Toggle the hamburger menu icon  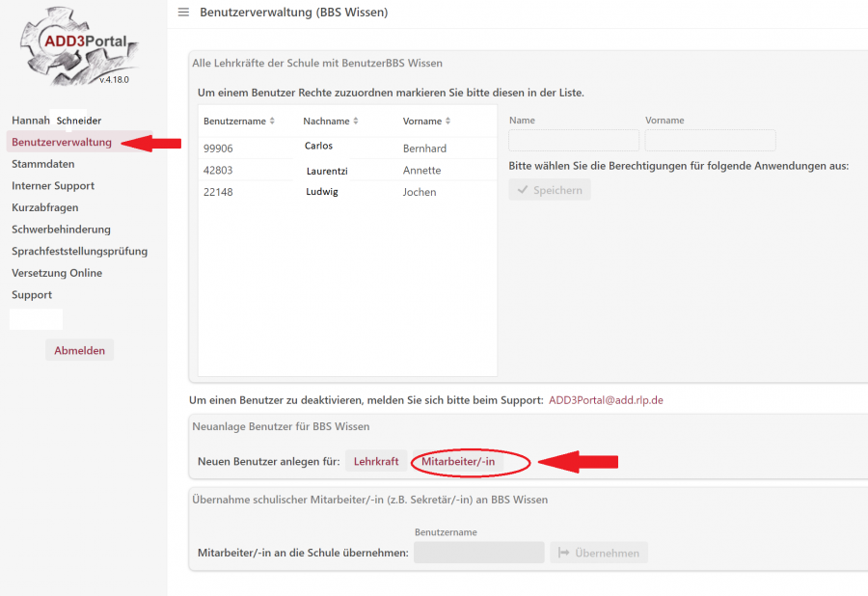(x=183, y=13)
